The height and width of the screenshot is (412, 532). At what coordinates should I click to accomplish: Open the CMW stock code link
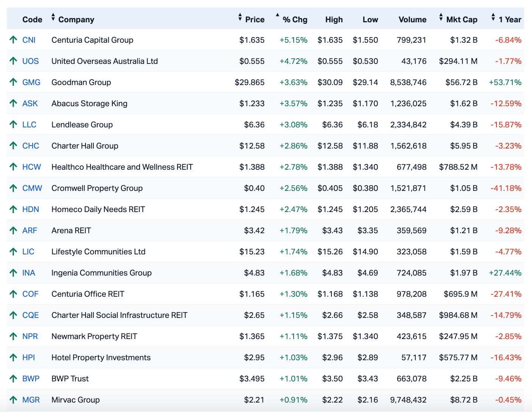(x=32, y=188)
